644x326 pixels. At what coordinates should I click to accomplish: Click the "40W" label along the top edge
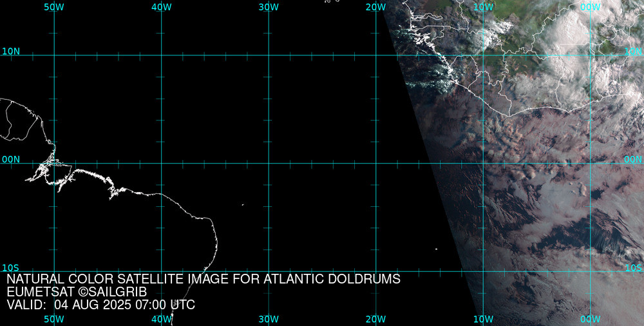tap(162, 7)
